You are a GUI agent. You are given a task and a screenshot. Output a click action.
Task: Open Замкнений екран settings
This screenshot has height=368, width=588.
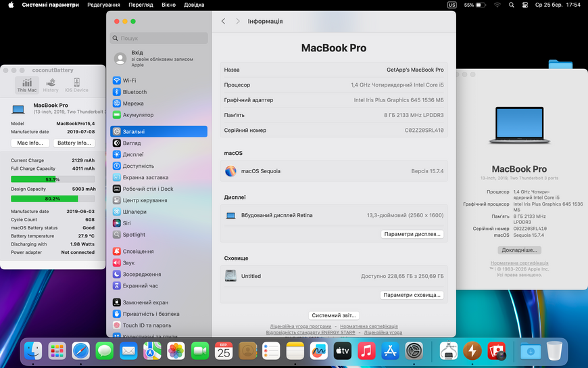tap(159, 302)
